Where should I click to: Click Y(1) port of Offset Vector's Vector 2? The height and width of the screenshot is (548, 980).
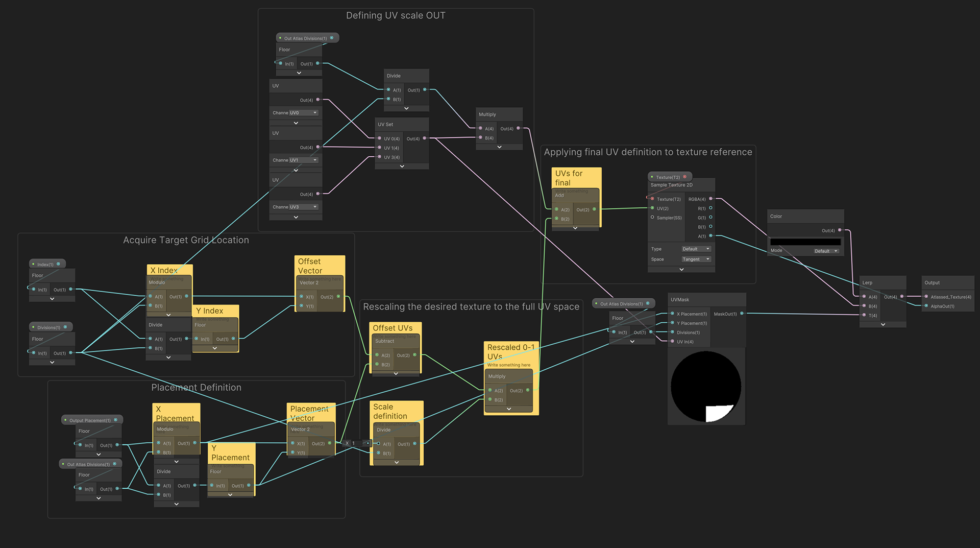(x=301, y=306)
